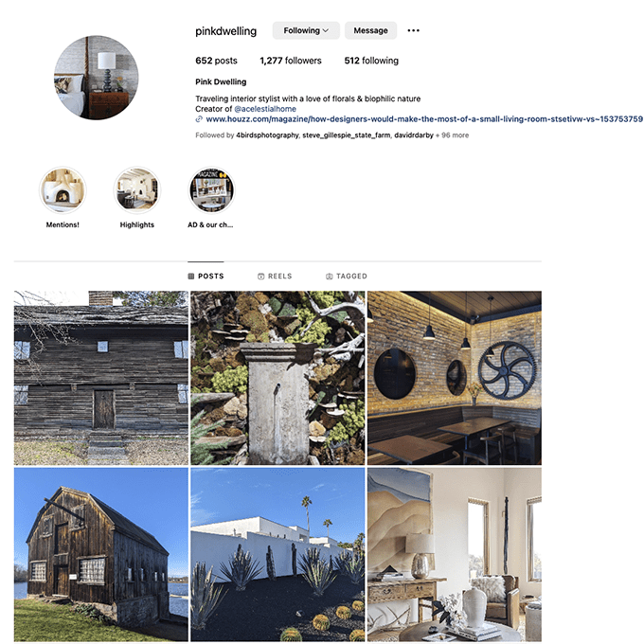The image size is (644, 644).
Task: Show the '+ 96 more' mutual followers
Action: click(x=452, y=135)
